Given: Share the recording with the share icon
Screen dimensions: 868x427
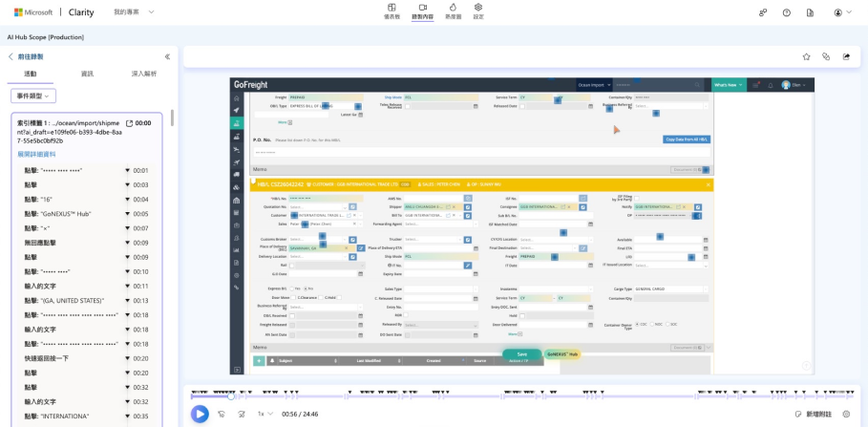Looking at the screenshot, I should [846, 56].
